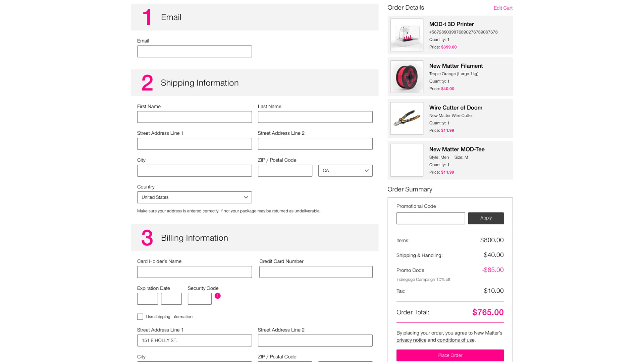Screen dimensions: 644x362
Task: Open the Country dropdown showing United States
Action: (x=194, y=197)
